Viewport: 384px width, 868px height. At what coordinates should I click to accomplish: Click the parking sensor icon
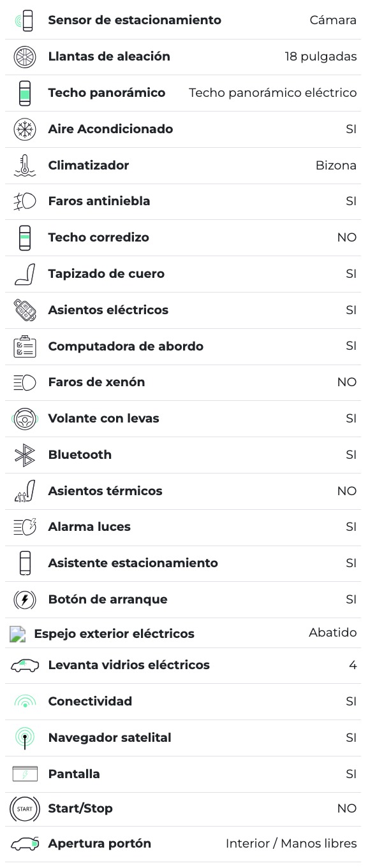pos(25,21)
